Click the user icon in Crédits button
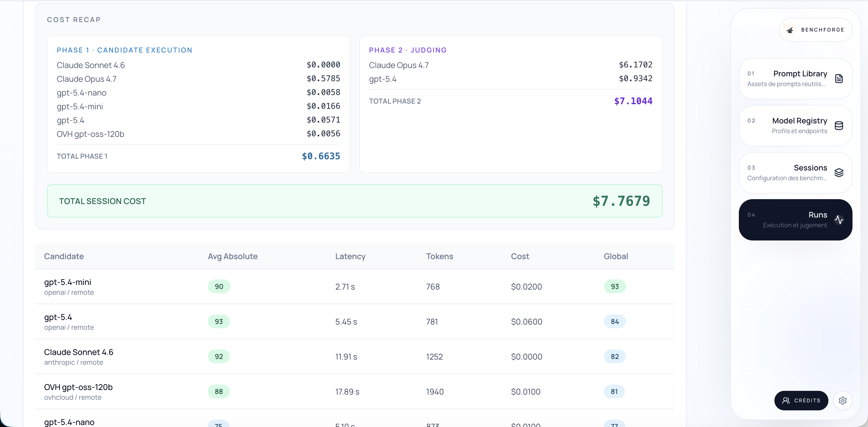Viewport: 868px width, 427px height. coord(786,400)
